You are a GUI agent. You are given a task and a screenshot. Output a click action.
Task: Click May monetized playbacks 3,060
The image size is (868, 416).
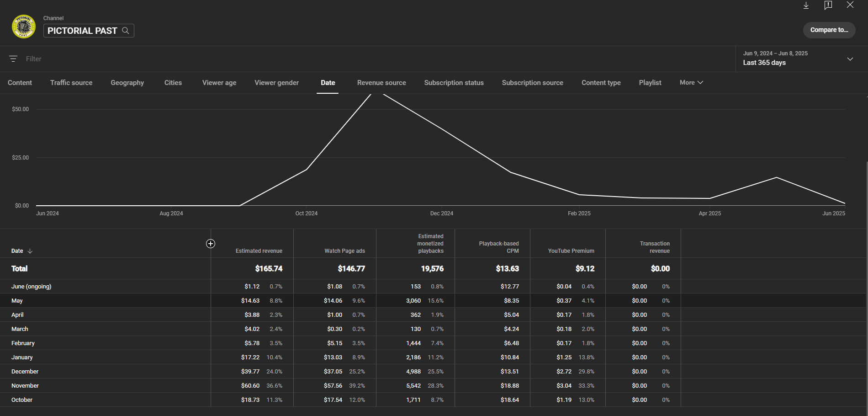pyautogui.click(x=413, y=301)
